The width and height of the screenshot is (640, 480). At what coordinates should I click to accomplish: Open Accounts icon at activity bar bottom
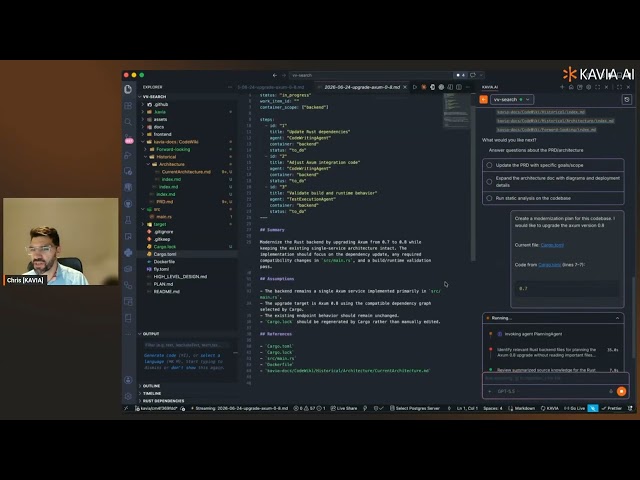point(128,380)
